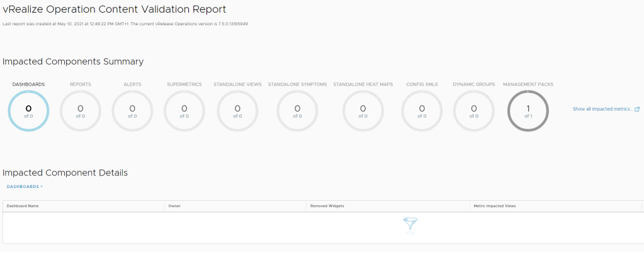This screenshot has height=261, width=644.
Task: Sort by the Owner column header
Action: click(x=174, y=206)
